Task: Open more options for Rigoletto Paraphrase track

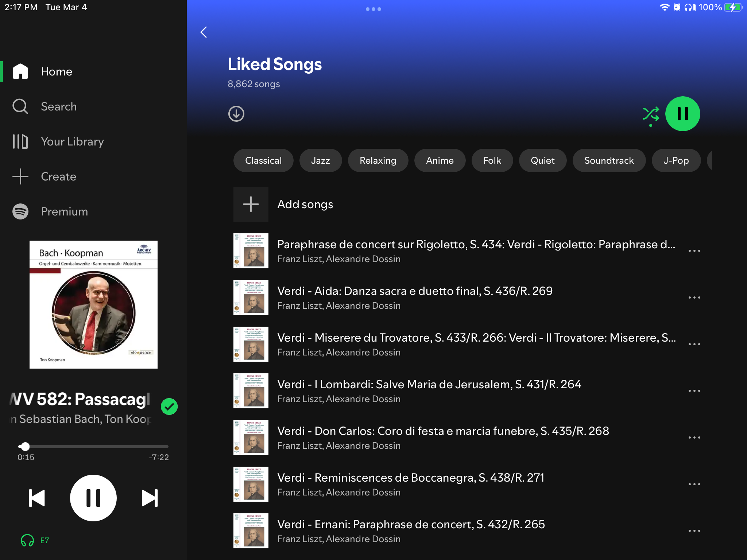Action: click(x=694, y=251)
